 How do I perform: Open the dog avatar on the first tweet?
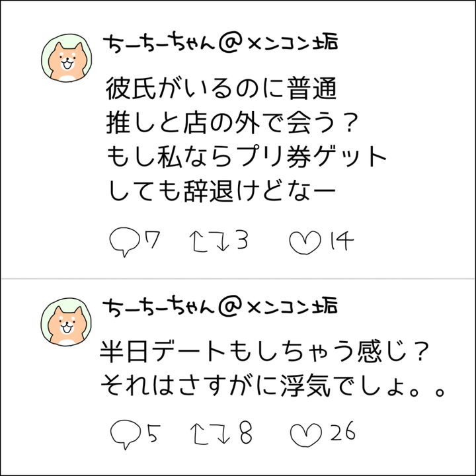pyautogui.click(x=64, y=59)
